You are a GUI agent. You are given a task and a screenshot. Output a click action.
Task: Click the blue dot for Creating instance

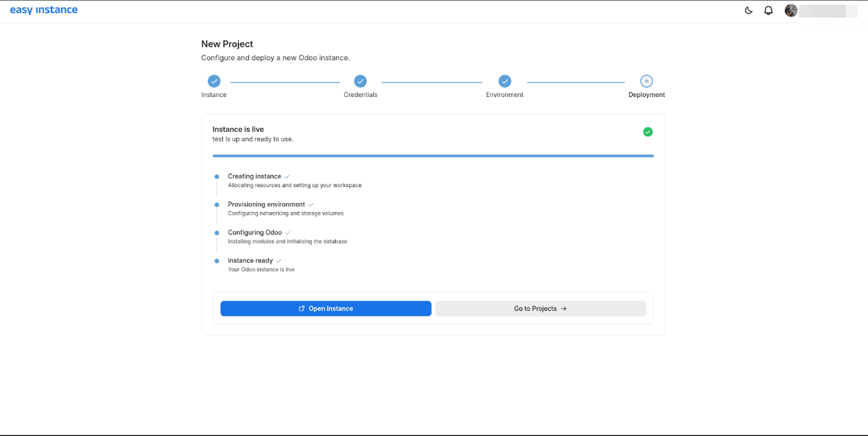[217, 177]
